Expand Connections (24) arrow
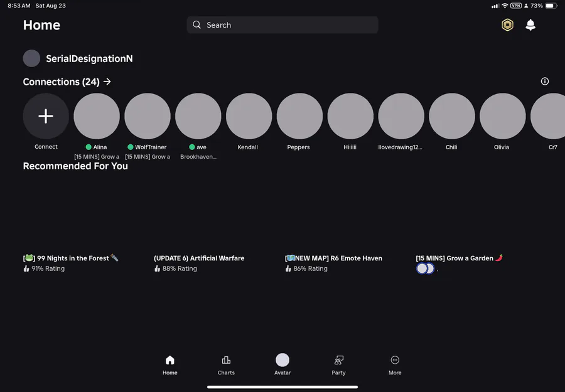 pos(107,82)
